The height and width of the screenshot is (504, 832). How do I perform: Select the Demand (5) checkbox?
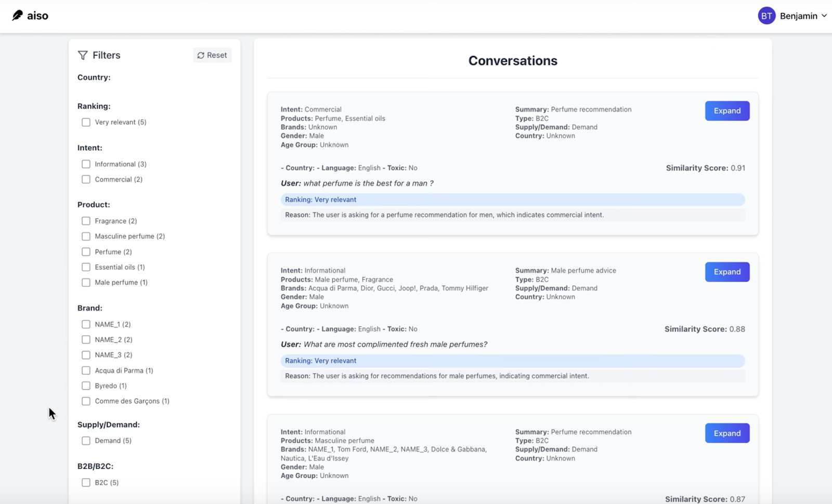[x=86, y=441]
